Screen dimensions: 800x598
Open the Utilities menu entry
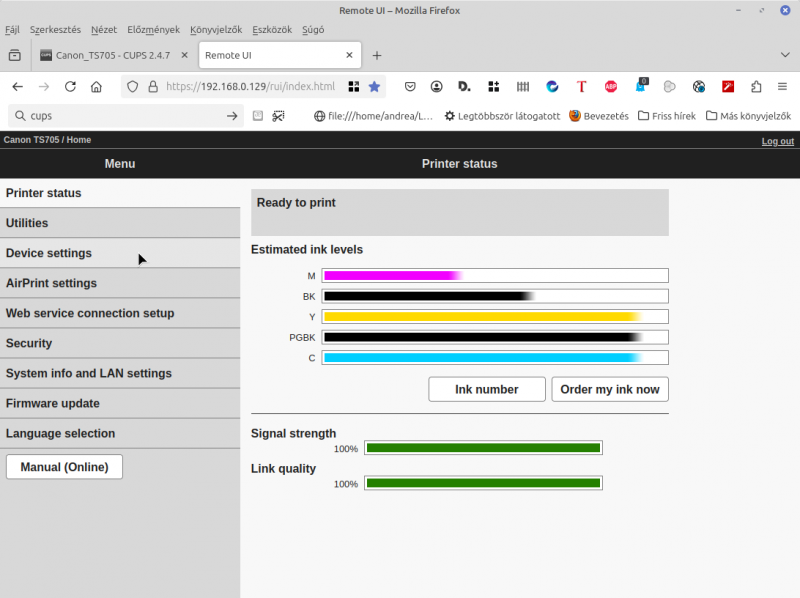point(120,223)
